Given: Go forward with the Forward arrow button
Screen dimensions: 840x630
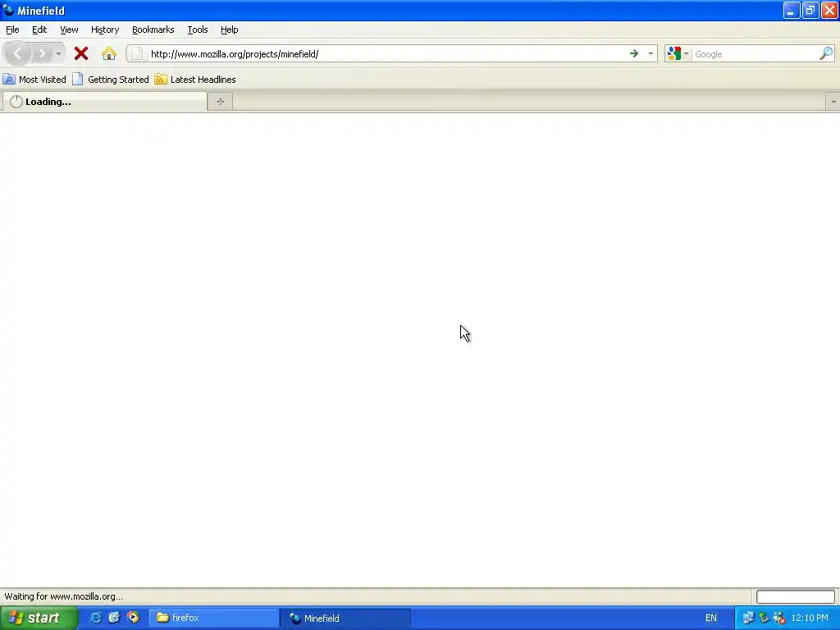Looking at the screenshot, I should (x=41, y=53).
